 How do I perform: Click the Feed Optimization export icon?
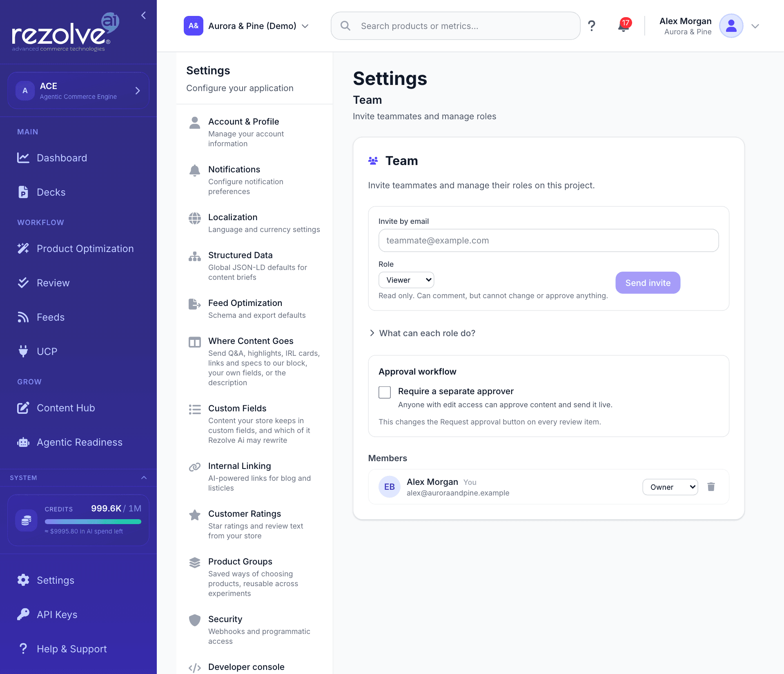[x=195, y=304]
